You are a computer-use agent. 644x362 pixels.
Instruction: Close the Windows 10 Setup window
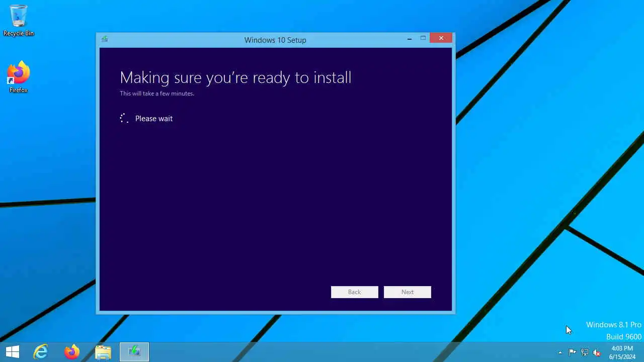click(441, 38)
